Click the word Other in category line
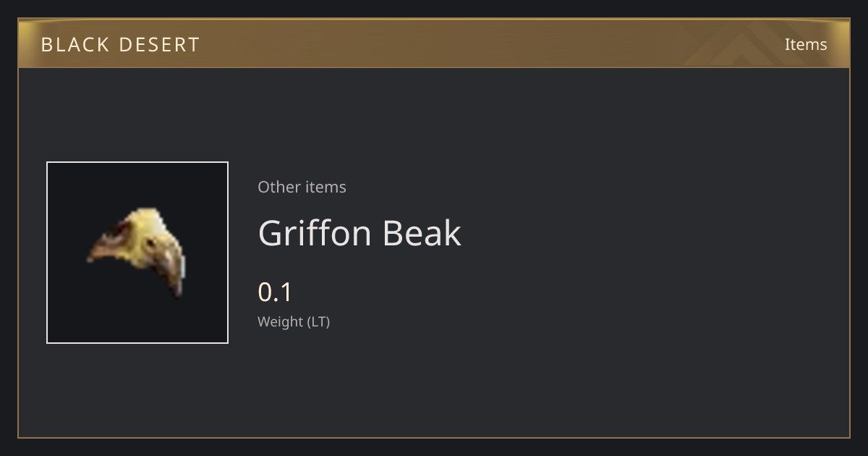This screenshot has width=868, height=456. (278, 187)
